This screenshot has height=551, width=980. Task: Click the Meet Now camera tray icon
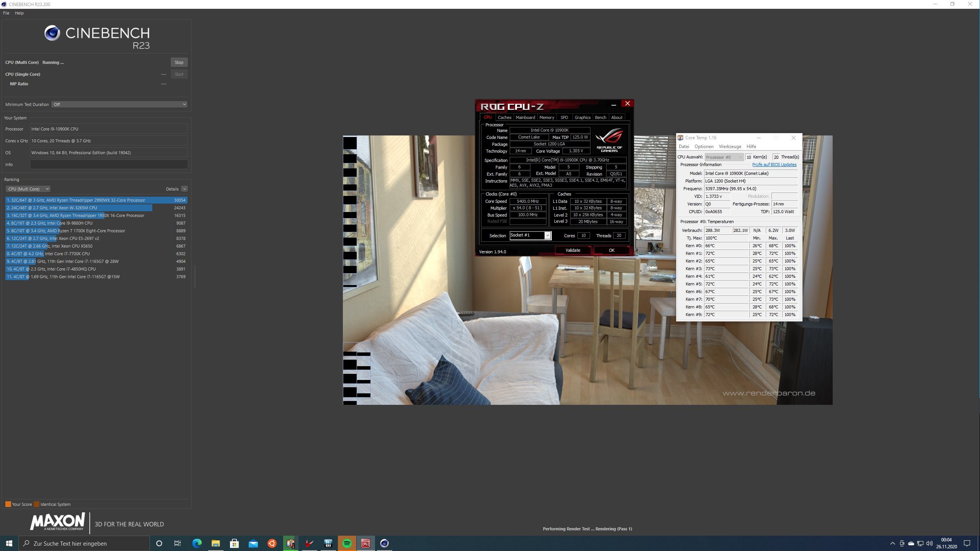(902, 543)
